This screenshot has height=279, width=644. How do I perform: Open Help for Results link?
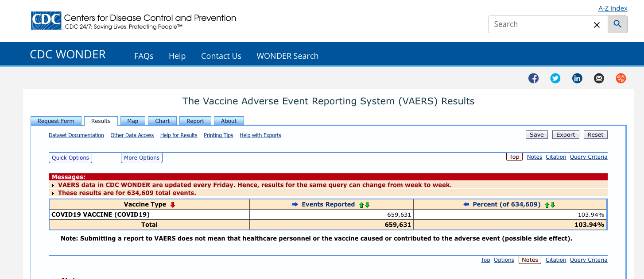point(179,135)
